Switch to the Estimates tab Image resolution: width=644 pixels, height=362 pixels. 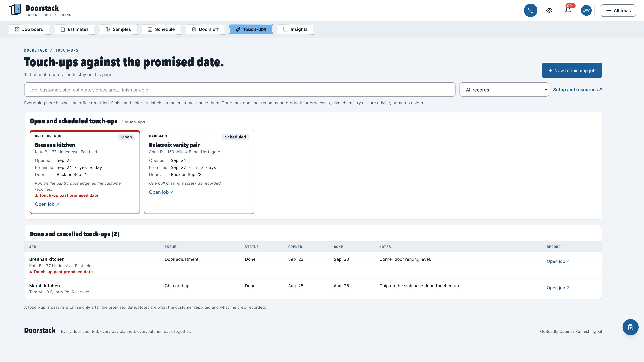pos(74,29)
